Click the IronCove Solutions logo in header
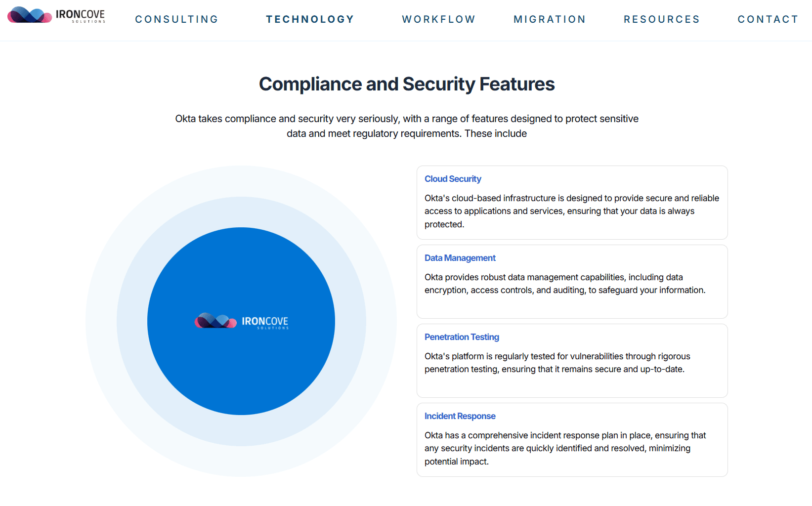The image size is (812, 506). click(56, 15)
